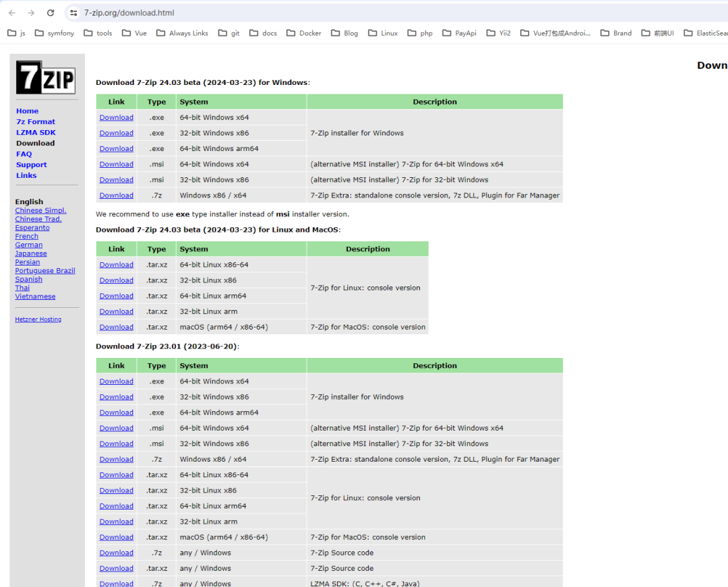The height and width of the screenshot is (587, 728).
Task: Open the symfony bookmarks folder
Action: [55, 33]
